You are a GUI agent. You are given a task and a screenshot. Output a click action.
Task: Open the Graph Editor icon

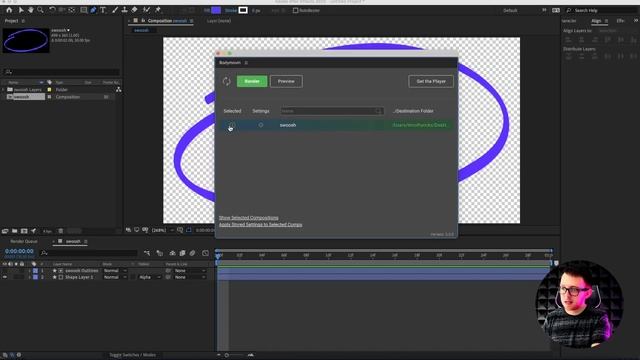point(205,253)
